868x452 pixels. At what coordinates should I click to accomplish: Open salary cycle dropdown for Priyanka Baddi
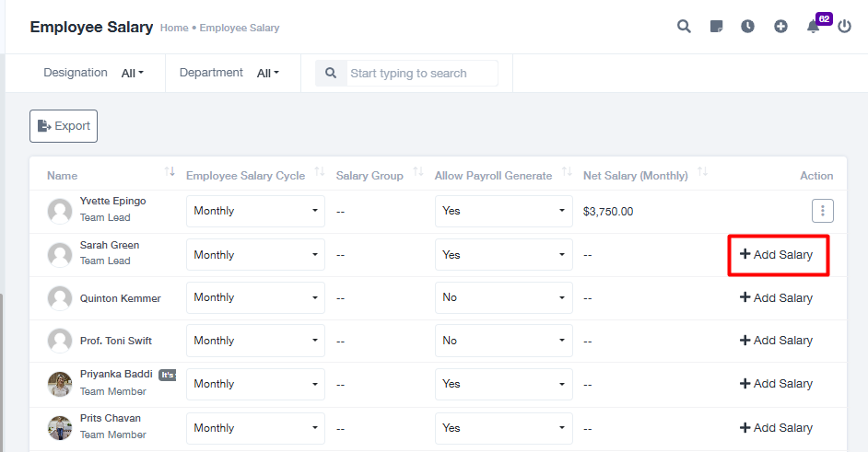click(x=255, y=384)
